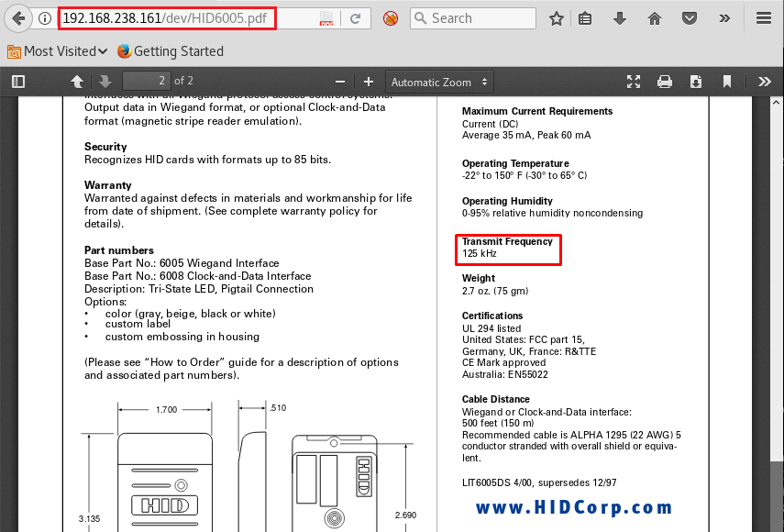Expand more browser toolbar tools chevron
This screenshot has width=784, height=532.
724,18
